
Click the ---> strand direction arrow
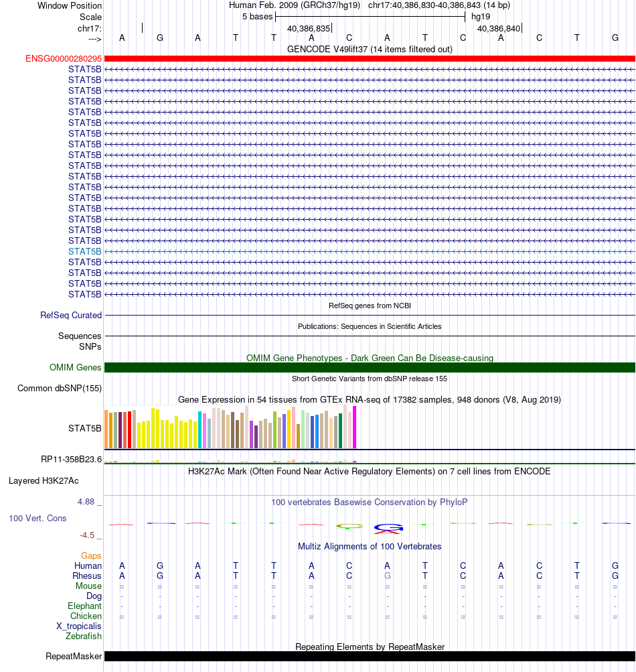(x=94, y=40)
